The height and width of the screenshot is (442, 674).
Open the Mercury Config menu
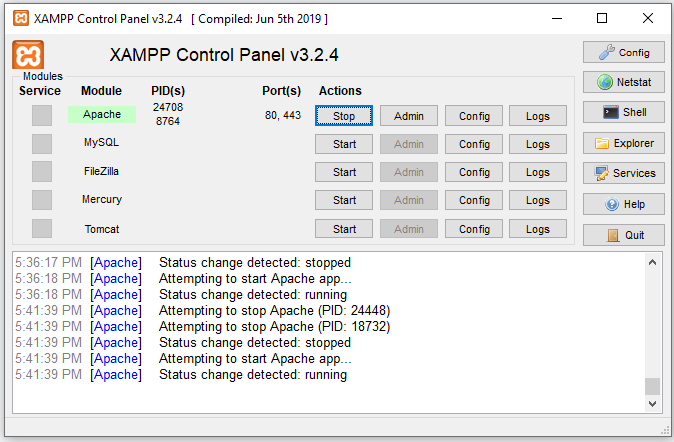(474, 200)
